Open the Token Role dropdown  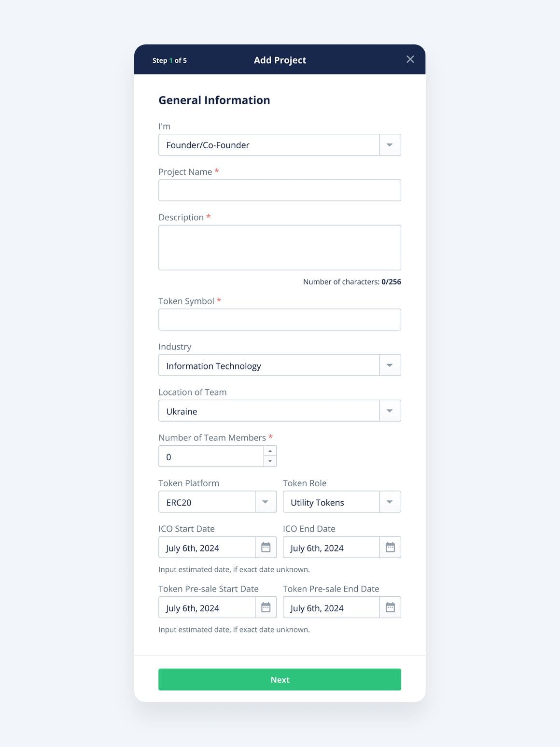[390, 502]
